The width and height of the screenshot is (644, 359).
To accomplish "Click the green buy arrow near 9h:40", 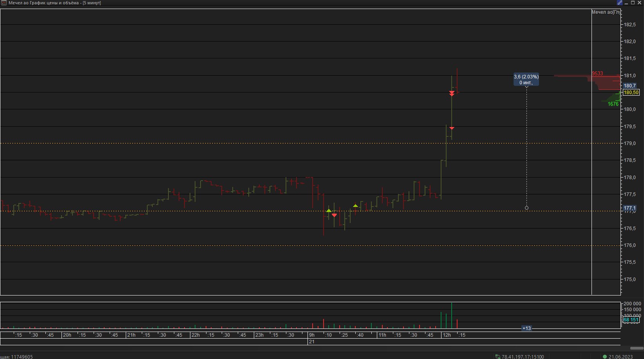I will [x=355, y=205].
